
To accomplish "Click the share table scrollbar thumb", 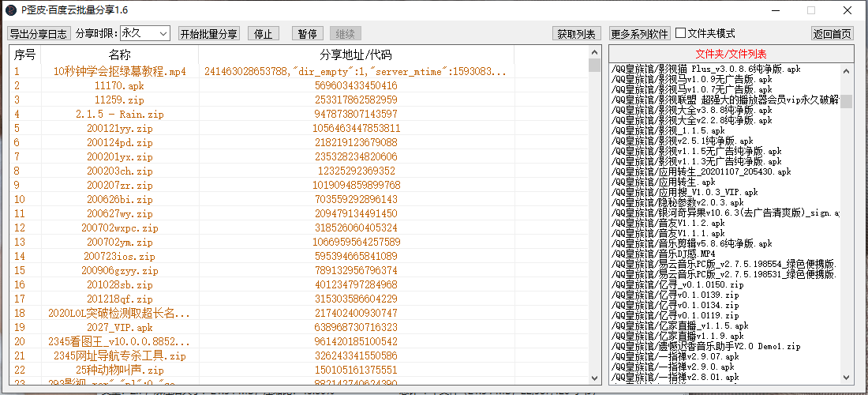I will pos(594,65).
